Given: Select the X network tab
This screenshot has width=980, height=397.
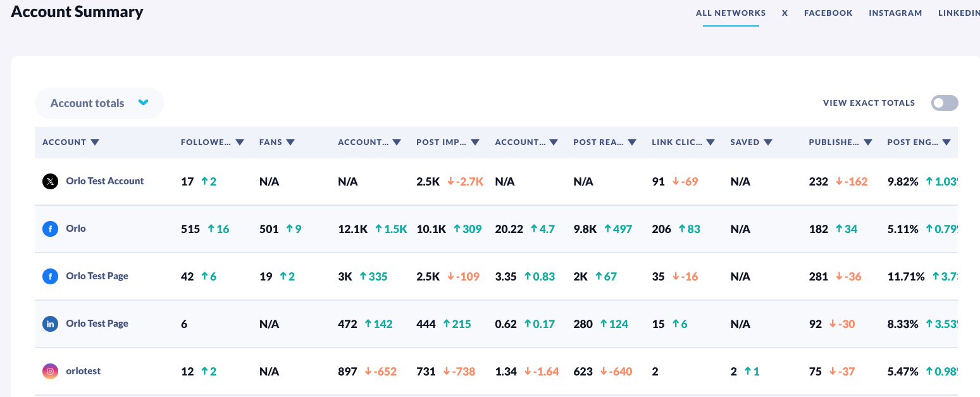Looking at the screenshot, I should (x=785, y=13).
